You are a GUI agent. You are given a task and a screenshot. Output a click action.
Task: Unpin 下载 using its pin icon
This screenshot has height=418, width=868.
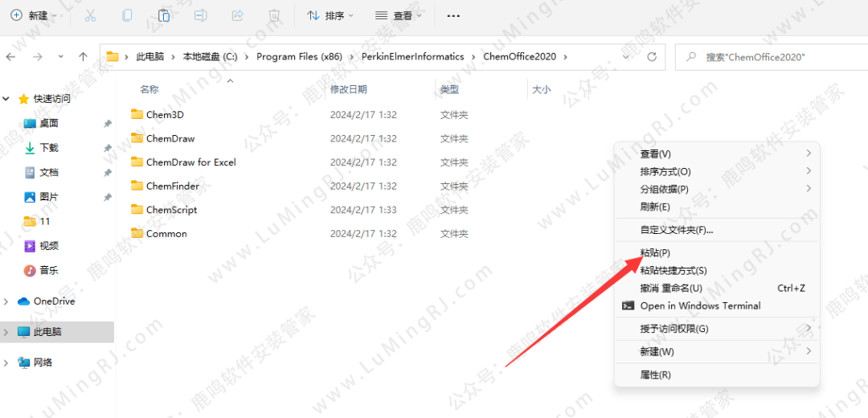(x=108, y=148)
